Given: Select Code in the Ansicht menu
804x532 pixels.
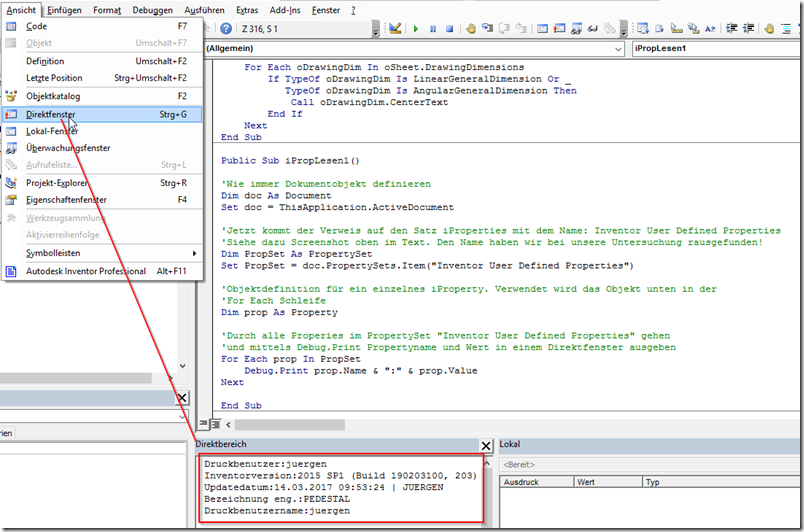Looking at the screenshot, I should 103,26.
